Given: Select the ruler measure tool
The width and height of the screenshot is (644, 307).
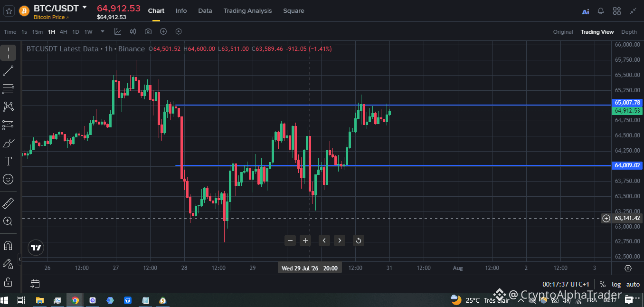Looking at the screenshot, I should (8, 203).
